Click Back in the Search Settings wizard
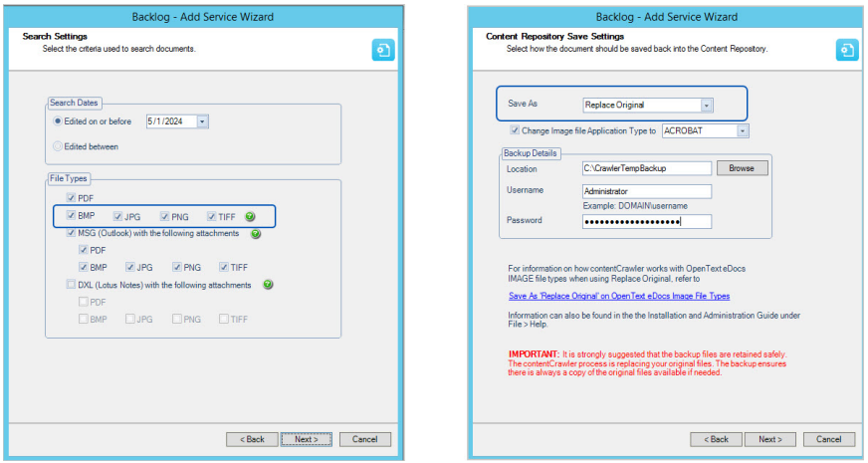The image size is (868, 463). pyautogui.click(x=252, y=439)
